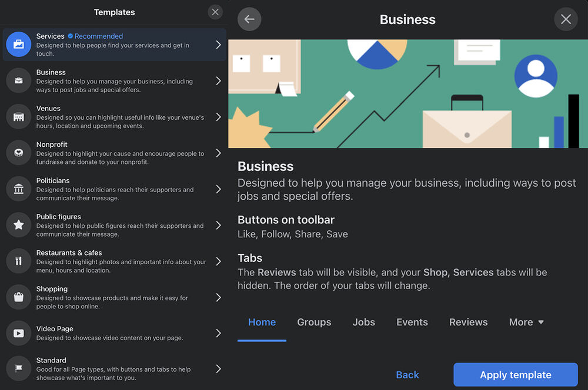The width and height of the screenshot is (588, 390).
Task: Switch to the Events tab
Action: coord(412,322)
